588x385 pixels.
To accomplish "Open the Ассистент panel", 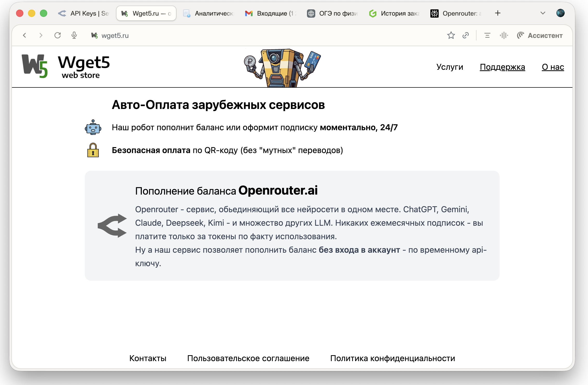I will click(x=540, y=35).
